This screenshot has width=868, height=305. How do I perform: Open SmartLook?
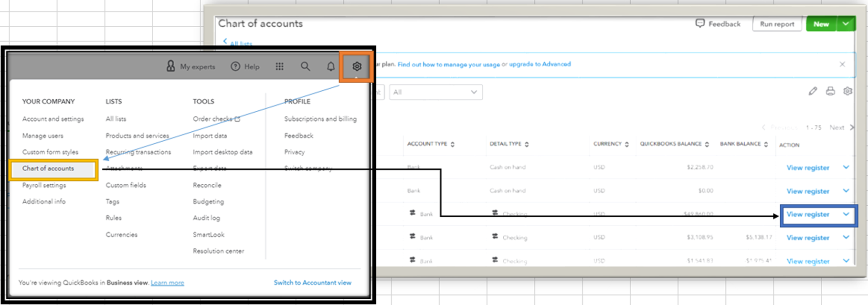pos(209,234)
